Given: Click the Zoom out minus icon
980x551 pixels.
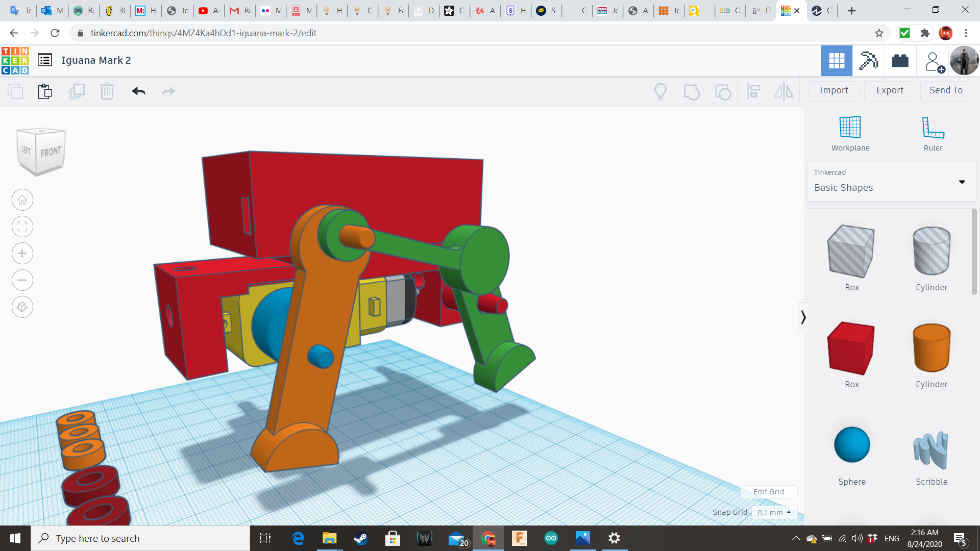Looking at the screenshot, I should tap(22, 280).
